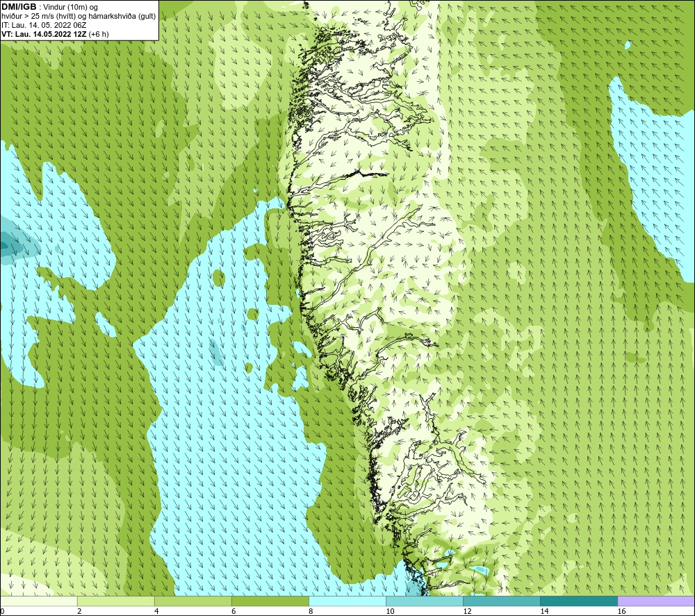This screenshot has height=616, width=695.
Task: Click the 8–10 m/s light cyan legend swatch
Action: coord(347,601)
